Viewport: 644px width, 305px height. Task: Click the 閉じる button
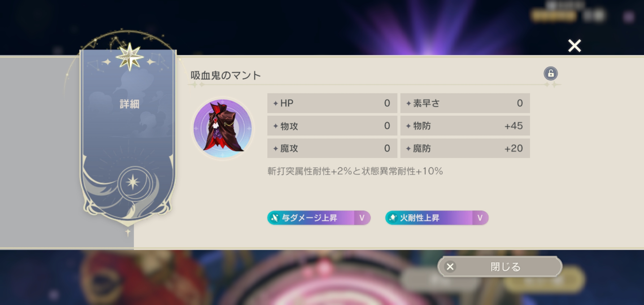point(500,267)
